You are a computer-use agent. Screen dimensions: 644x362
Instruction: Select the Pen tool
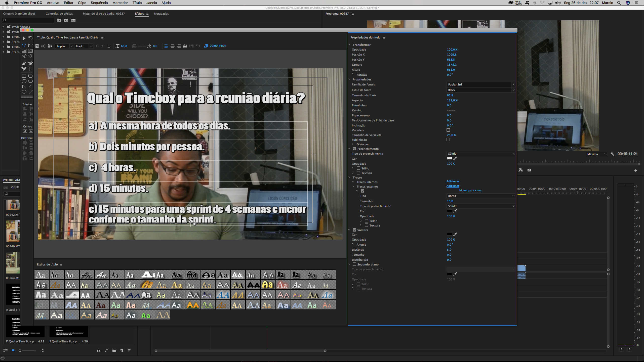[x=24, y=63]
